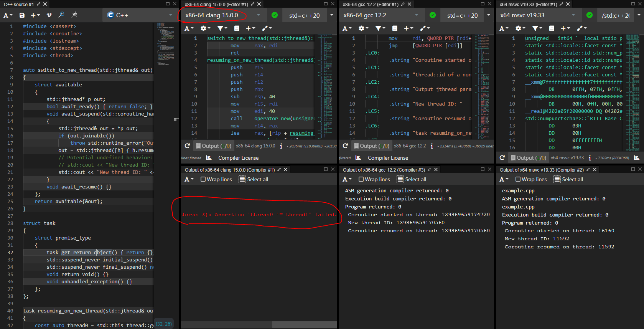The height and width of the screenshot is (329, 644).
Task: Rename gcc compiler tab via pencil icon
Action: click(x=403, y=4)
